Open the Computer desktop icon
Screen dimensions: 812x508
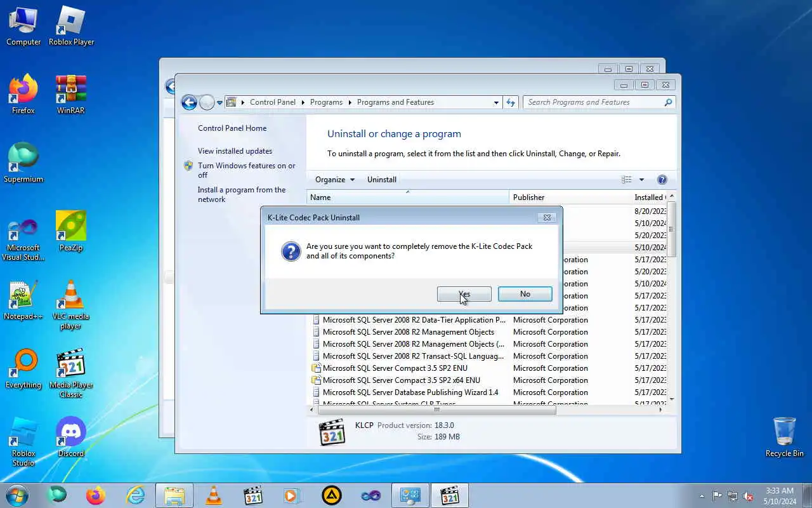pos(23,26)
